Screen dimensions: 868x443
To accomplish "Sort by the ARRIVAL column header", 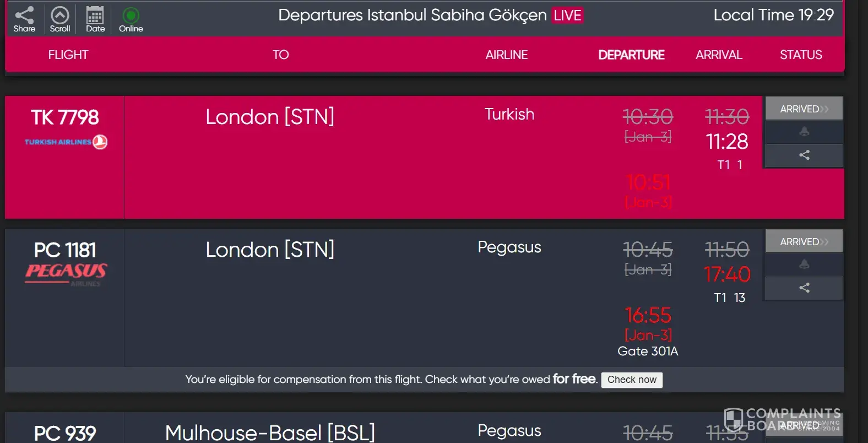I will coord(719,55).
